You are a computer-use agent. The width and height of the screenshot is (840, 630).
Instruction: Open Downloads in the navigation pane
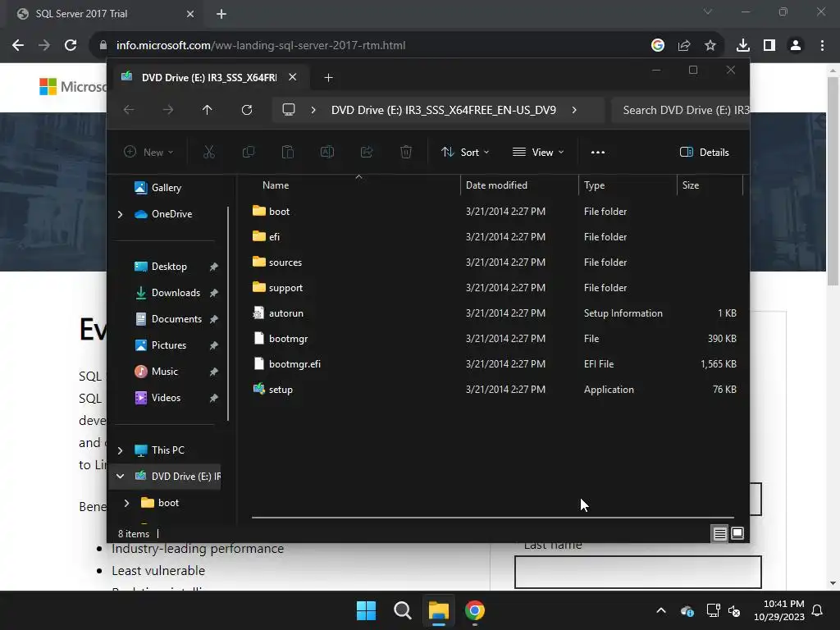pos(176,293)
